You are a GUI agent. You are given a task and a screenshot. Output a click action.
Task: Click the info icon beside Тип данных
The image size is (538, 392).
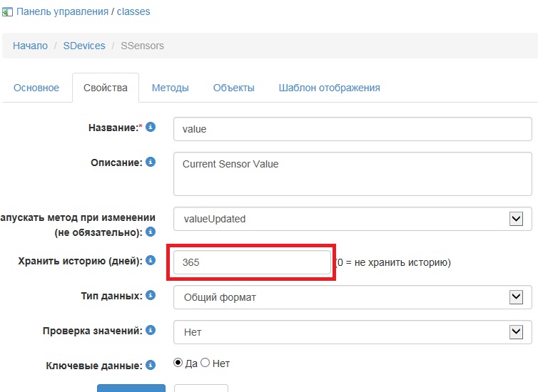pos(151,295)
